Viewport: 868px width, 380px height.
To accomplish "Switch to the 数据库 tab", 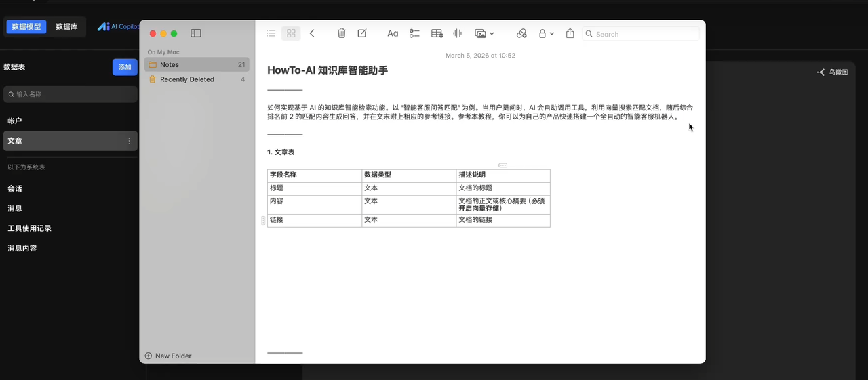I will pos(66,26).
